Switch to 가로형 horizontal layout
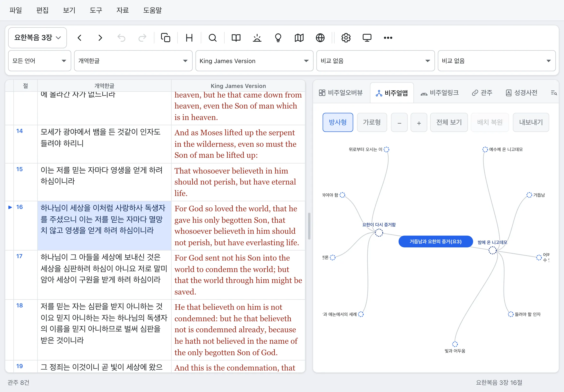Screen dimensions: 564x392 (372, 122)
